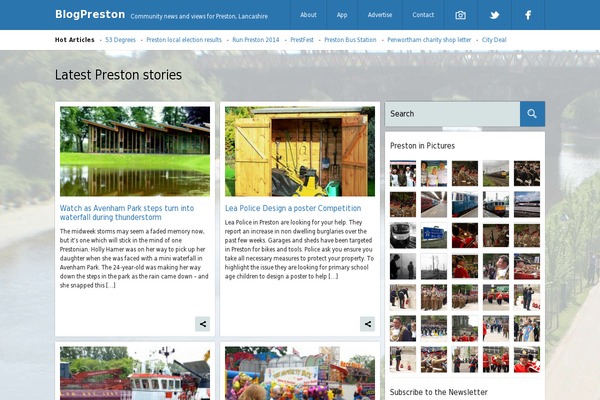Screen dimensions: 600x400
Task: Click the Subscribe to the Newsletter heading
Action: pos(439,392)
